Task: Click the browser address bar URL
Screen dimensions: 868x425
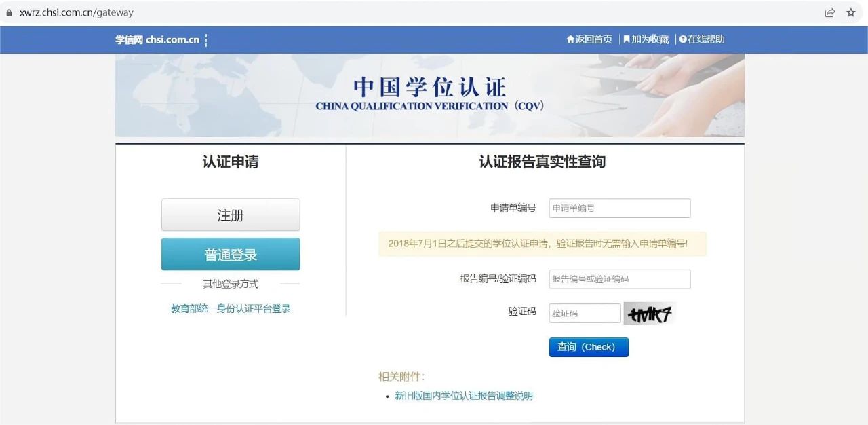Action: click(x=77, y=12)
